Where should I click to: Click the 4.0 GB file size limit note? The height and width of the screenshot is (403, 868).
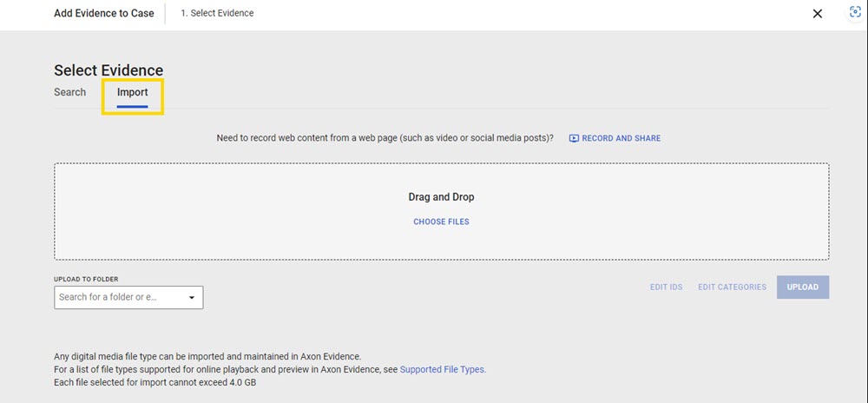pyautogui.click(x=153, y=383)
